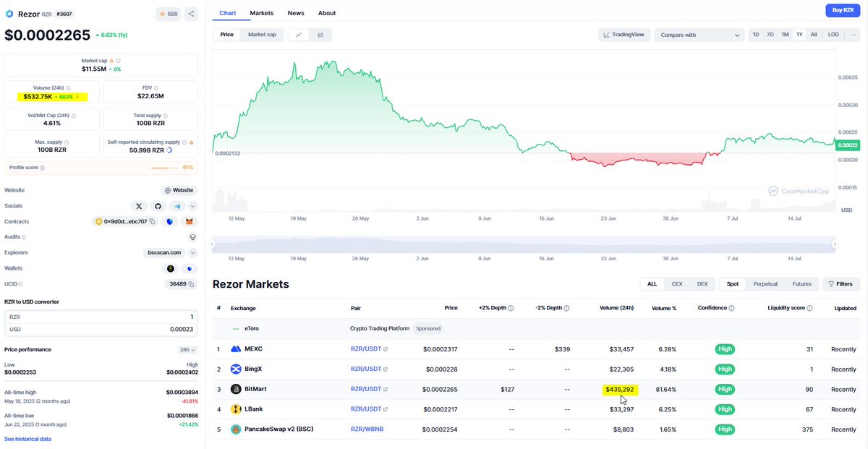The width and height of the screenshot is (868, 449).
Task: Toggle LOG scale on the chart
Action: tap(833, 35)
